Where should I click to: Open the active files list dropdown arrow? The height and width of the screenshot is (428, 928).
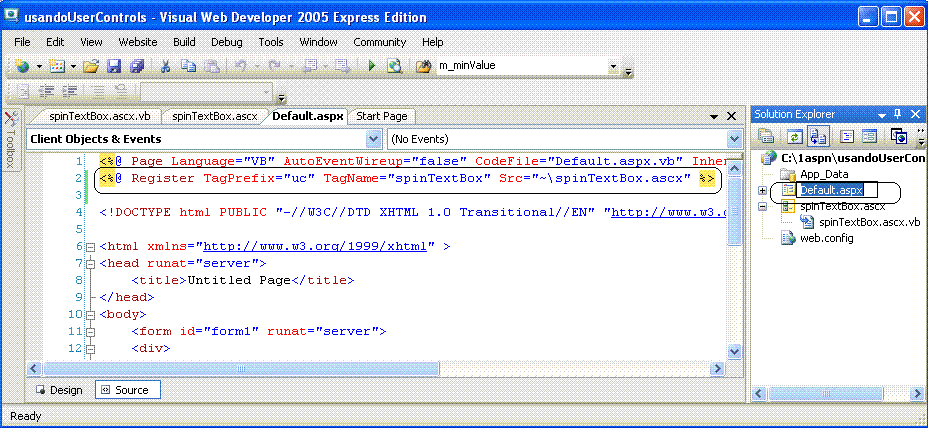point(714,117)
